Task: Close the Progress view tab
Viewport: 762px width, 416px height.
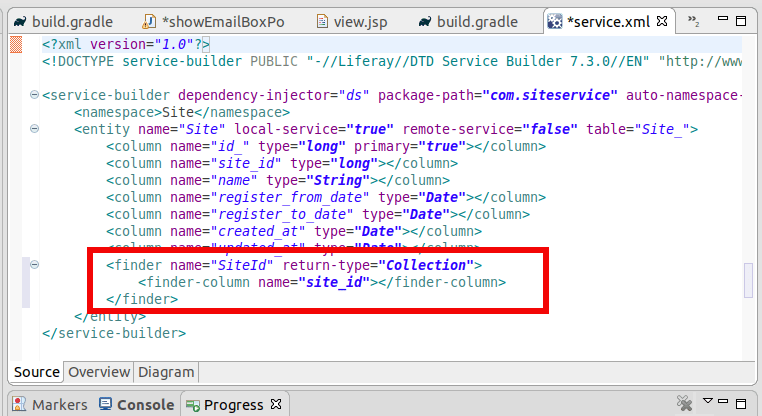Action: [277, 405]
